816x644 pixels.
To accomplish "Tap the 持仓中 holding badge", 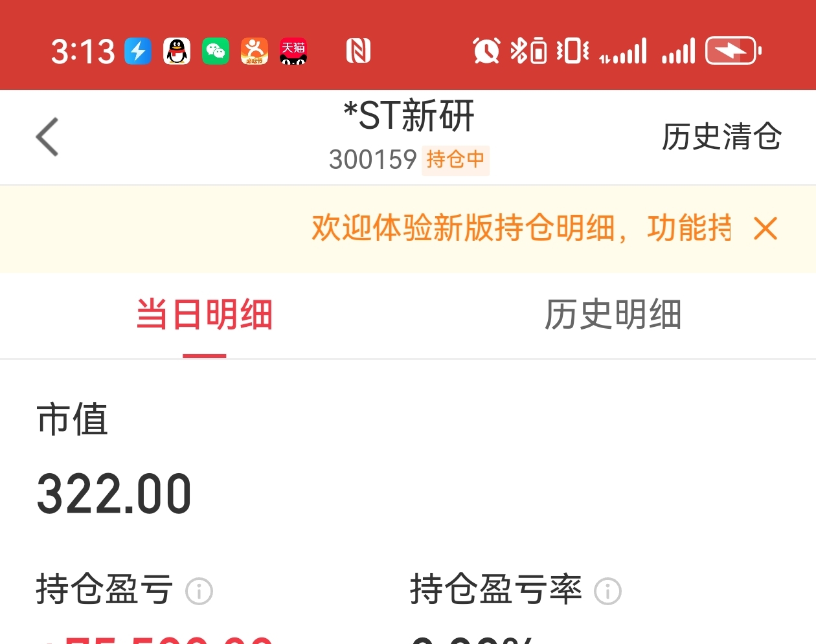I will tap(455, 160).
